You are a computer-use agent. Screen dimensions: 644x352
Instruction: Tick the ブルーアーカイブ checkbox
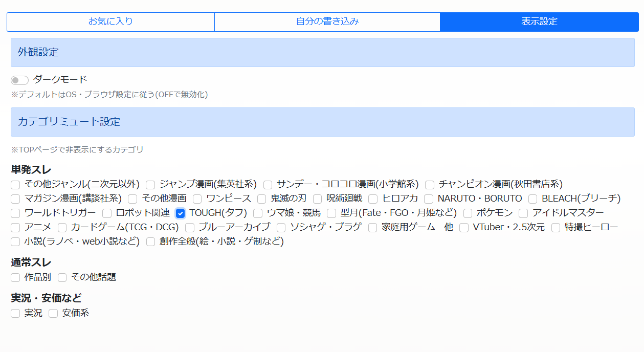point(190,228)
